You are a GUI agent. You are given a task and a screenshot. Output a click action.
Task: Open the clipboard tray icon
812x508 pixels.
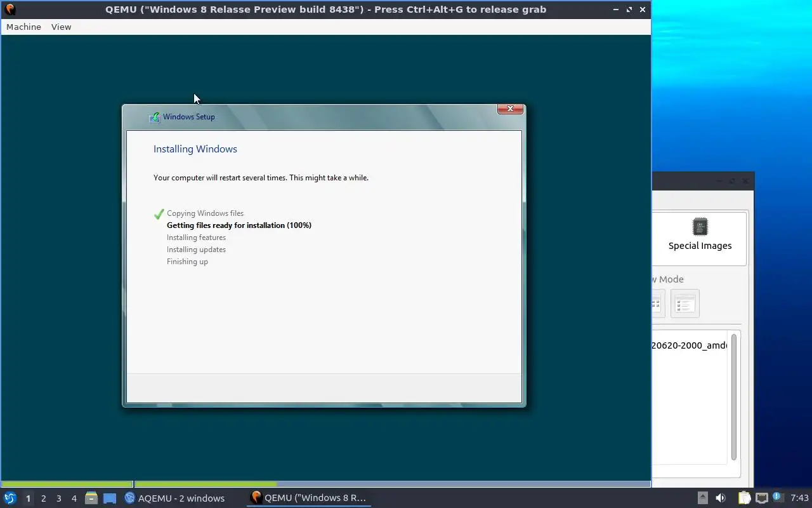coord(744,498)
